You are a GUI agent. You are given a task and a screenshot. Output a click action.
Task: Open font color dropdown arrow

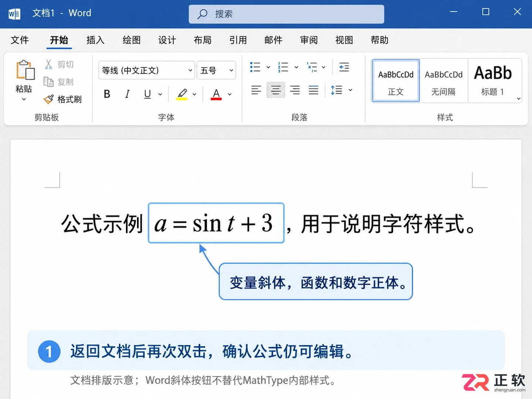[229, 95]
